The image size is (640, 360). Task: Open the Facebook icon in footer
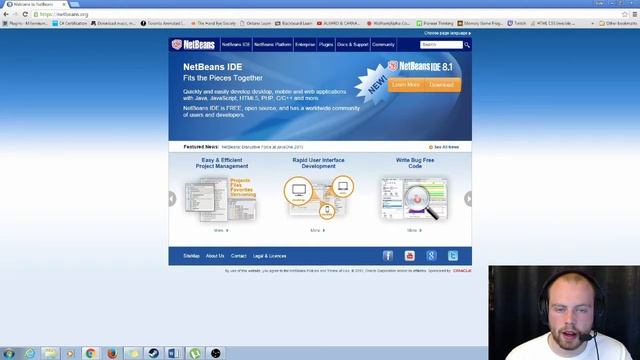click(x=388, y=256)
